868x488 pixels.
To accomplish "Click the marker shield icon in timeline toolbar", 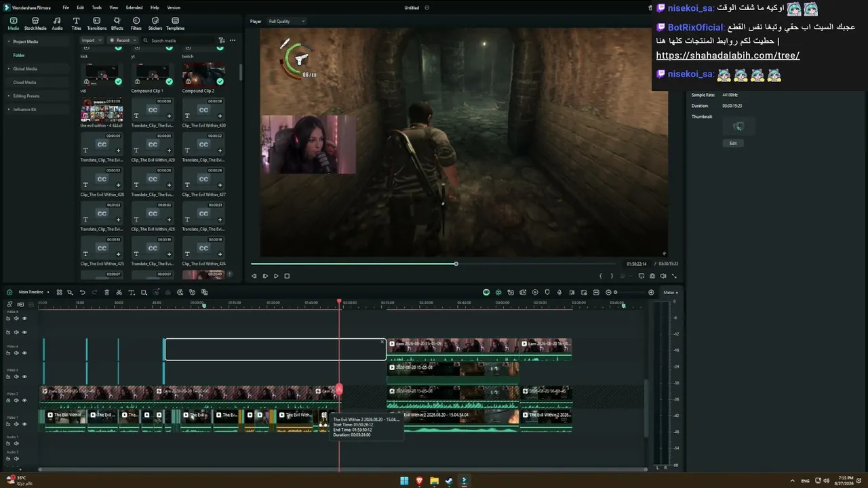I will tap(547, 292).
